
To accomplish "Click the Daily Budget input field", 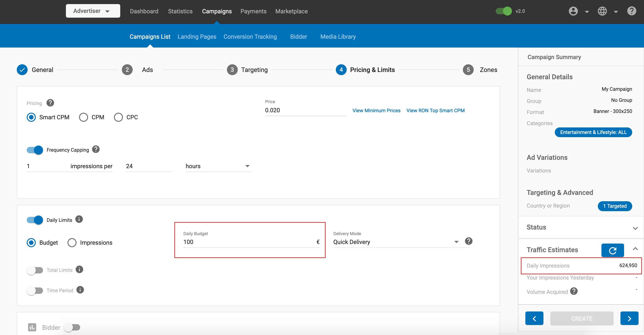I will (249, 242).
